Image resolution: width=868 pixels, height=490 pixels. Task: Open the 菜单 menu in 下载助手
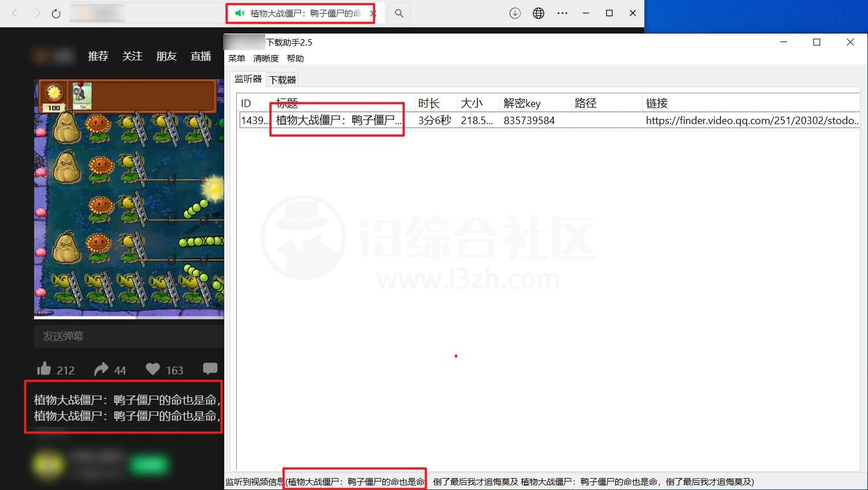(236, 58)
